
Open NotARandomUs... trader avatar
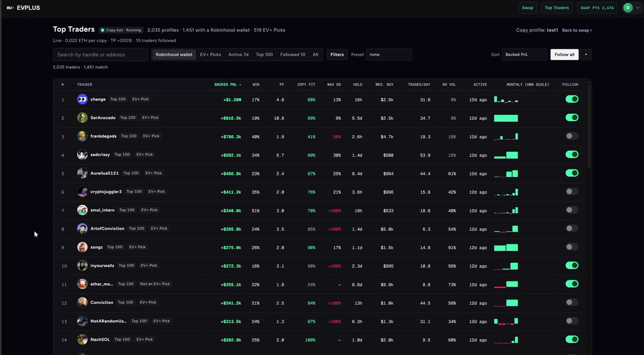point(82,321)
